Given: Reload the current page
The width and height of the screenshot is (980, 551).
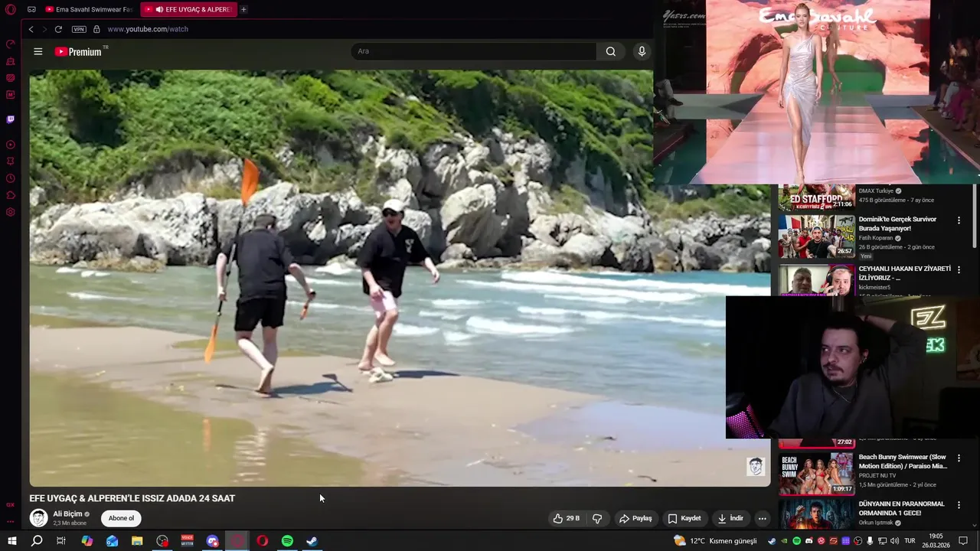Looking at the screenshot, I should point(58,29).
